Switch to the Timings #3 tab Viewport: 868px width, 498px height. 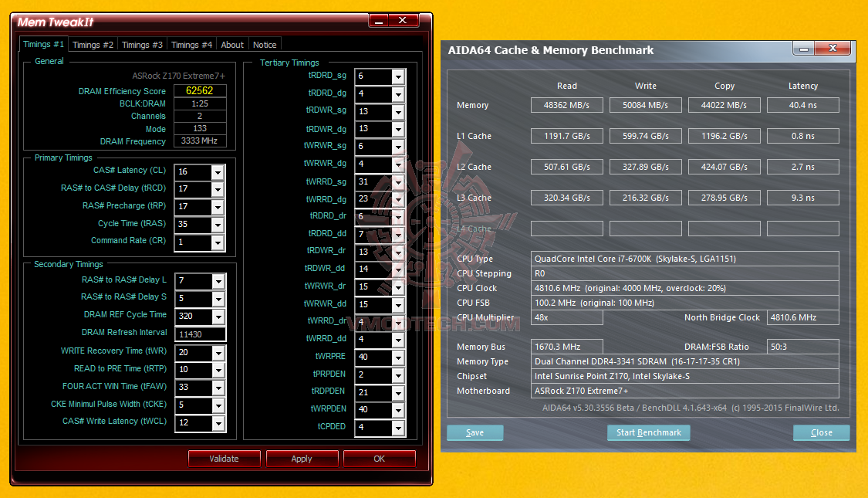[142, 45]
